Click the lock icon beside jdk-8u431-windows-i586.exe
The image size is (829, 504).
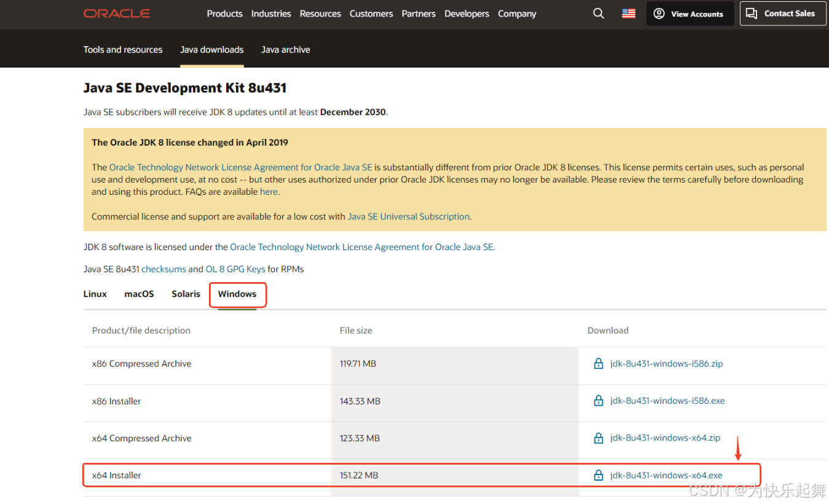(x=599, y=401)
